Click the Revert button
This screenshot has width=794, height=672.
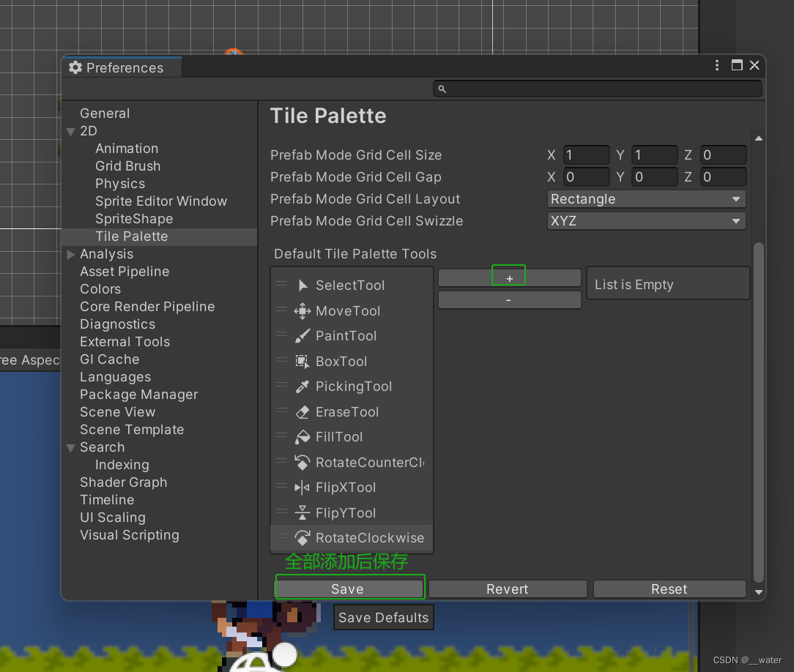[508, 589]
